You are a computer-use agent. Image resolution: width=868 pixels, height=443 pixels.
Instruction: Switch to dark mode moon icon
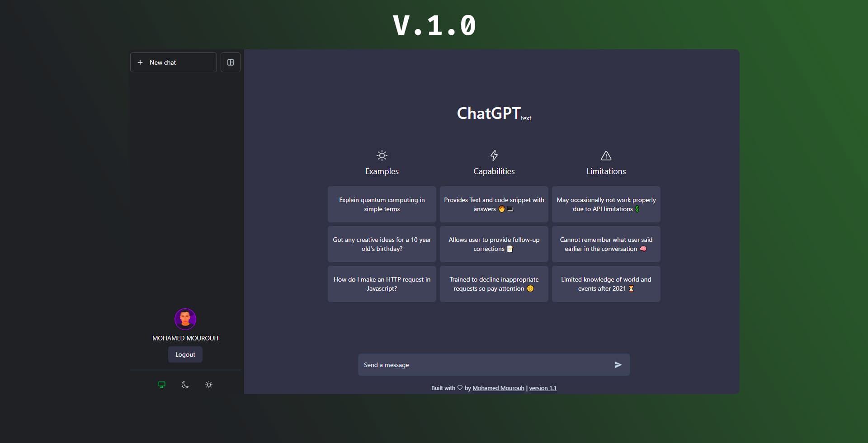[185, 385]
